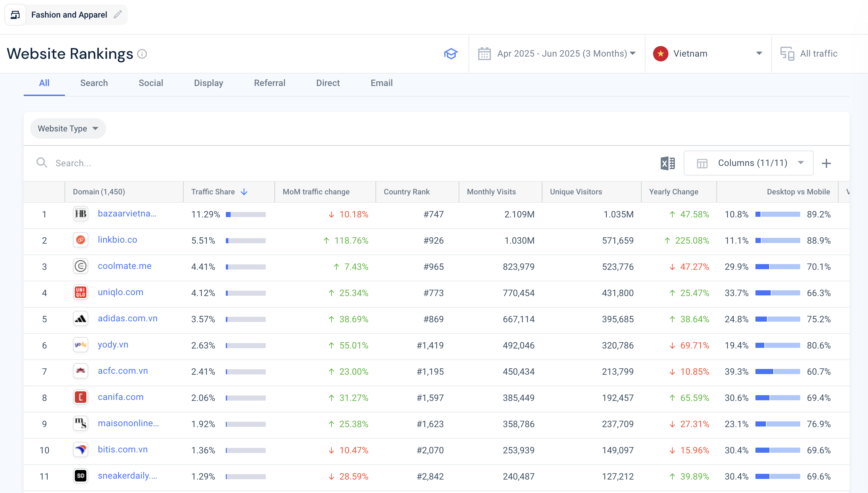The height and width of the screenshot is (493, 868).
Task: Sort by Unique Visitors column header
Action: coord(576,192)
